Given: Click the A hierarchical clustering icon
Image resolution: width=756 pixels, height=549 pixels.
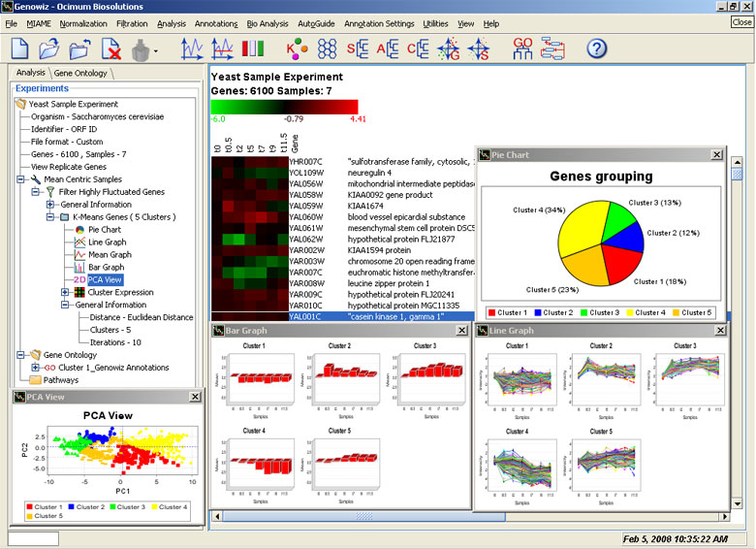Looking at the screenshot, I should (x=388, y=48).
